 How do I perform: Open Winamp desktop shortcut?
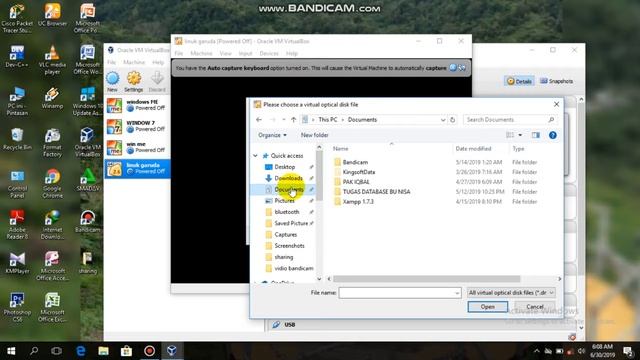click(52, 98)
